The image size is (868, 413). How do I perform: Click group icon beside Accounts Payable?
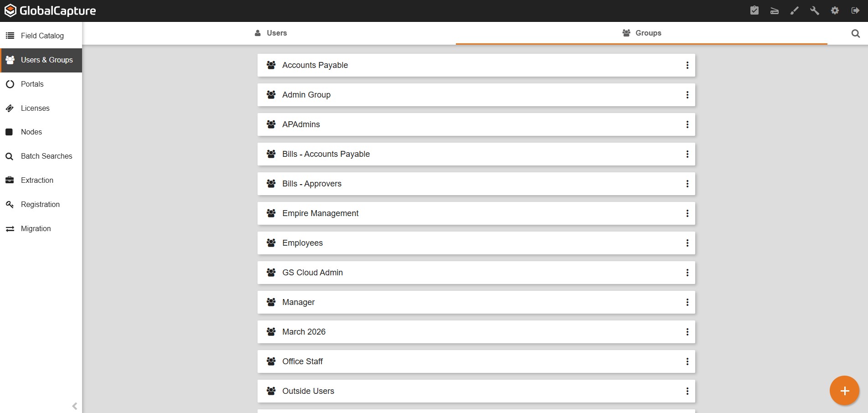pyautogui.click(x=271, y=65)
